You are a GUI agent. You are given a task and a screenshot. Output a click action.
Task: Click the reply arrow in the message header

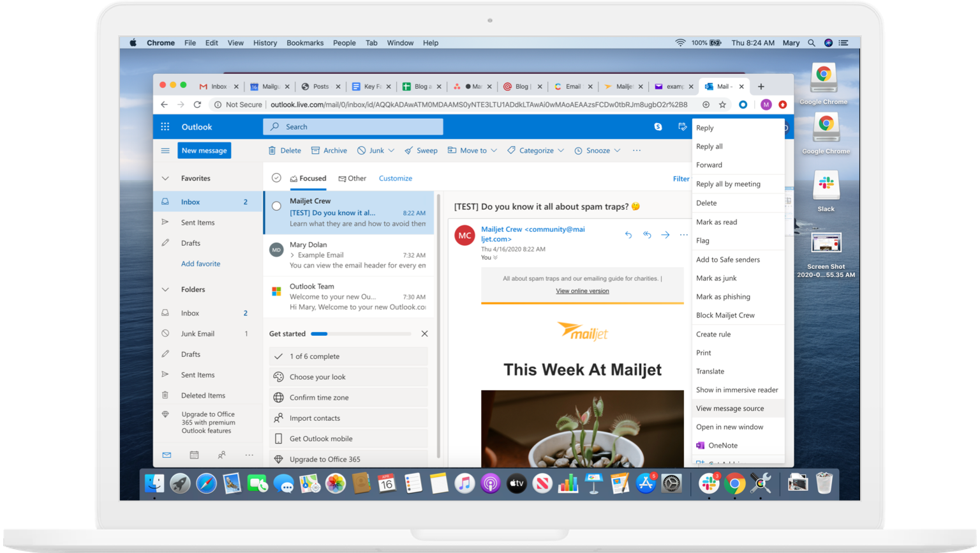[628, 235]
